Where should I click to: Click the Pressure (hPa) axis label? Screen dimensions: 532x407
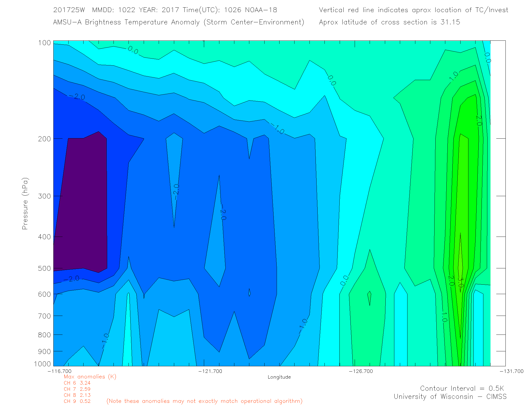point(25,203)
